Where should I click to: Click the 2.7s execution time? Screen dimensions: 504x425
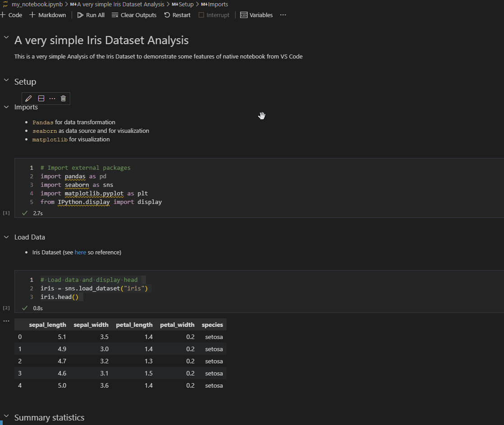pos(38,213)
